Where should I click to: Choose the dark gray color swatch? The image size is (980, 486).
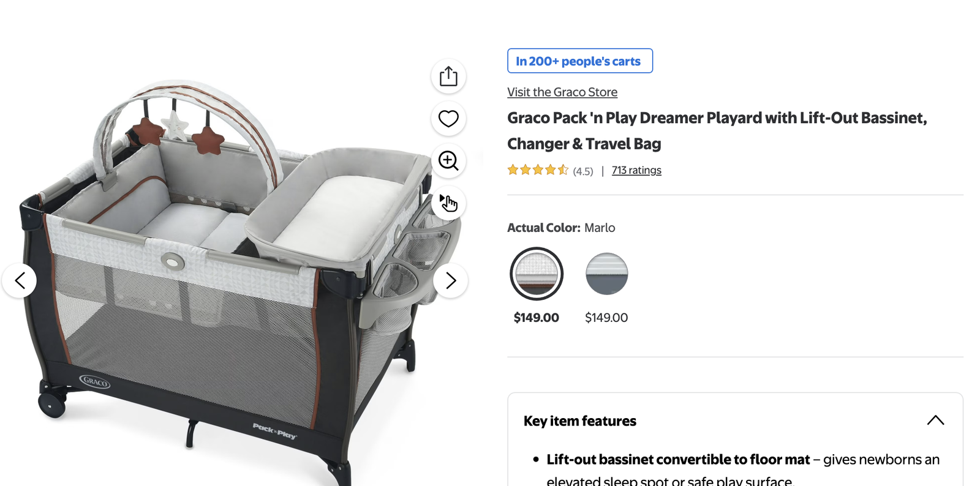click(x=606, y=274)
